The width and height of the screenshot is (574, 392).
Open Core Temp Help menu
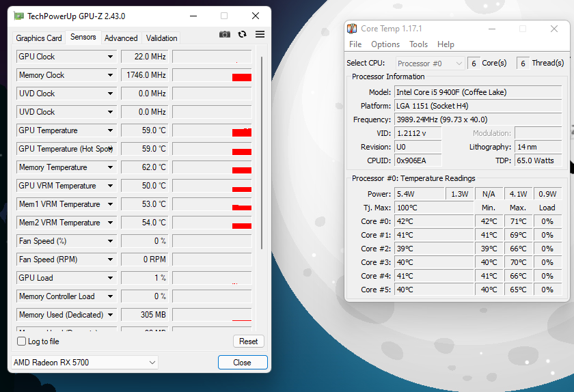446,44
